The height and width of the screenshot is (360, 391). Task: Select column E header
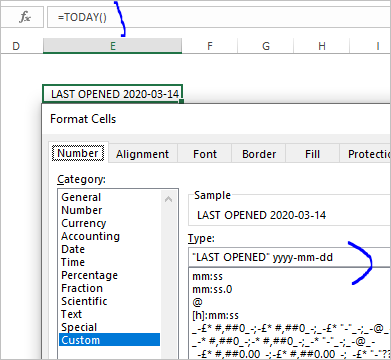coord(113,46)
